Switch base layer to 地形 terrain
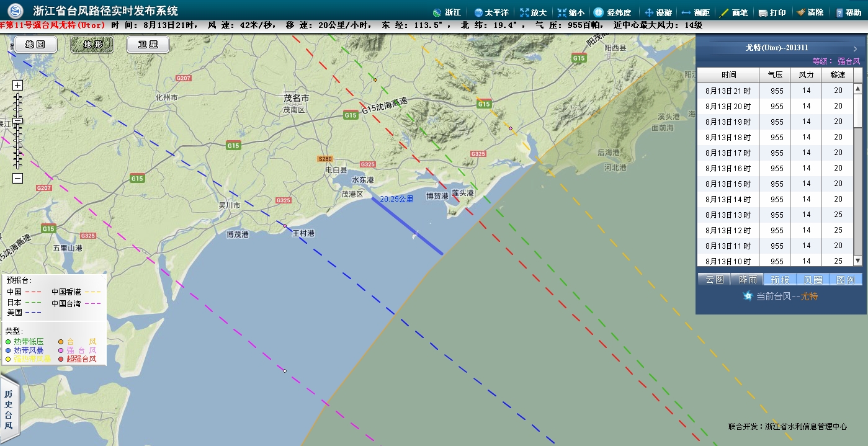868x446 pixels. click(x=91, y=45)
